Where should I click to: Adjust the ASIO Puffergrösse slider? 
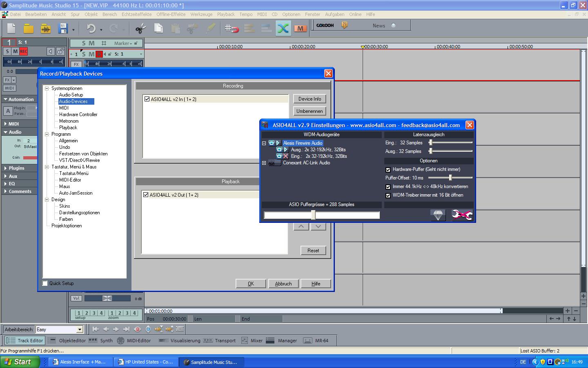(x=313, y=215)
